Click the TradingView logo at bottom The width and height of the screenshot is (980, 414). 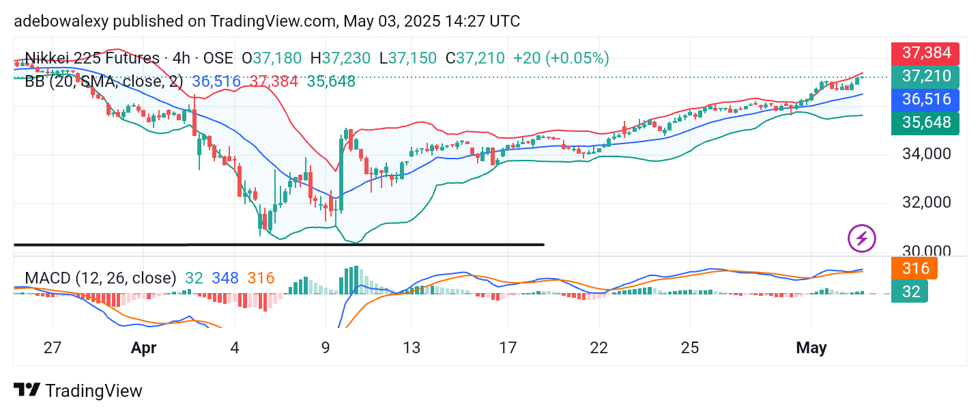pyautogui.click(x=78, y=391)
